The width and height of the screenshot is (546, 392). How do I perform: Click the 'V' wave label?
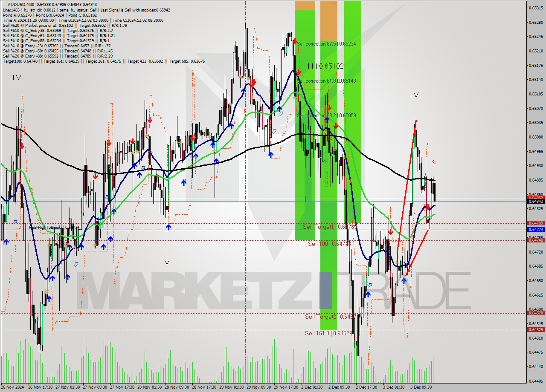(167, 262)
